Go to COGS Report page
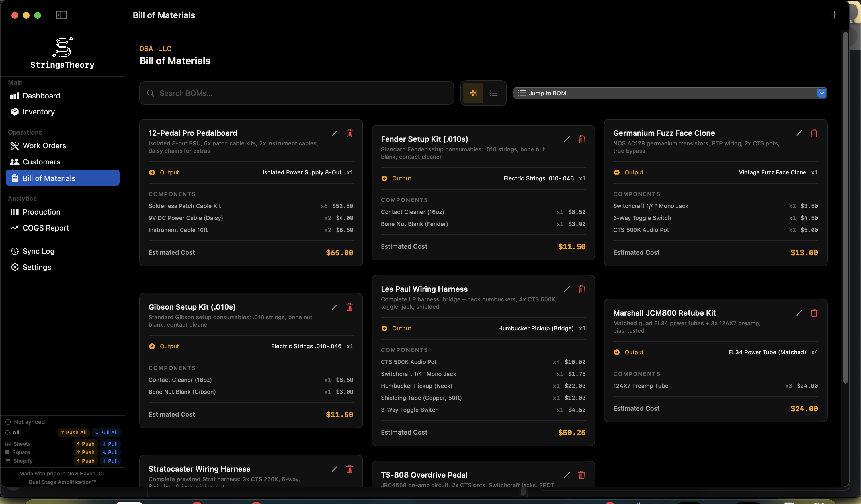 (46, 228)
